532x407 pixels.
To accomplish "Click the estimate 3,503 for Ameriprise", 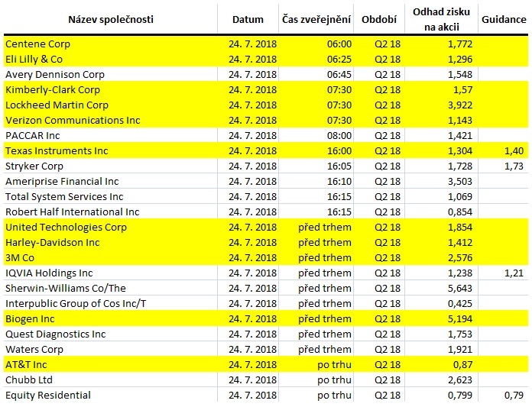I will 460,181.
